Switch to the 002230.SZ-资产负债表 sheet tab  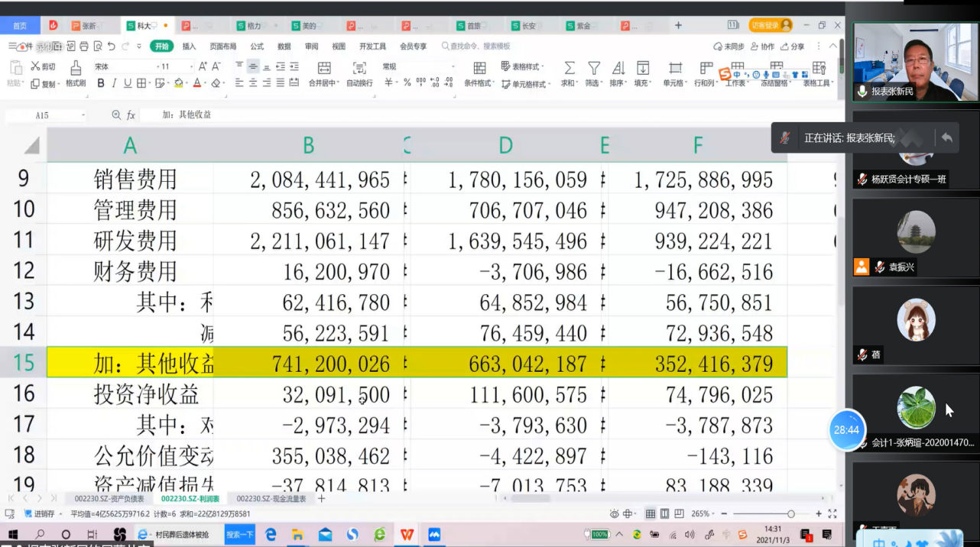[x=109, y=499]
